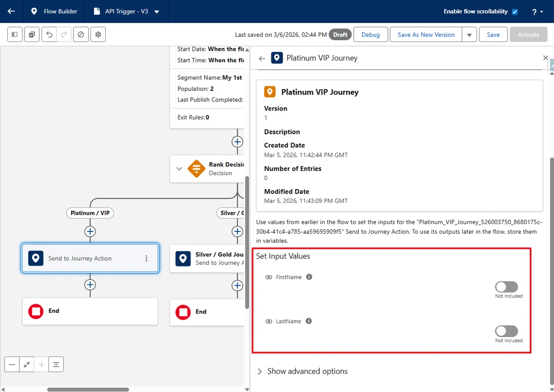
Task: Add element under Platinum / VIP path
Action: pos(90,232)
